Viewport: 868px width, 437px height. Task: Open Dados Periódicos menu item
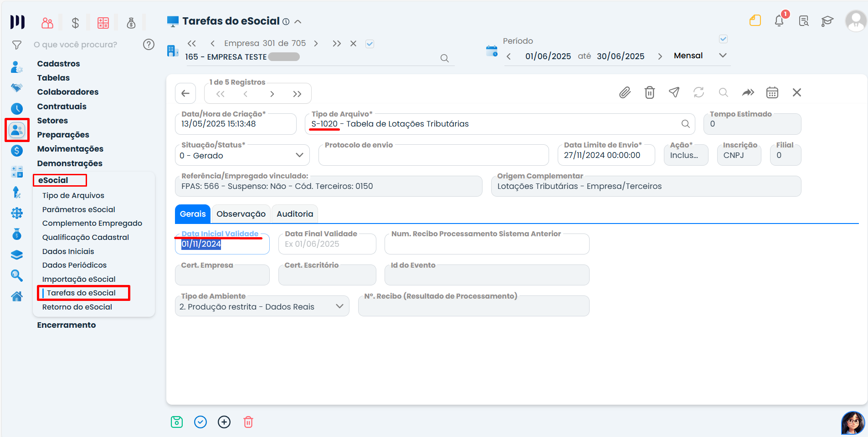pyautogui.click(x=74, y=265)
